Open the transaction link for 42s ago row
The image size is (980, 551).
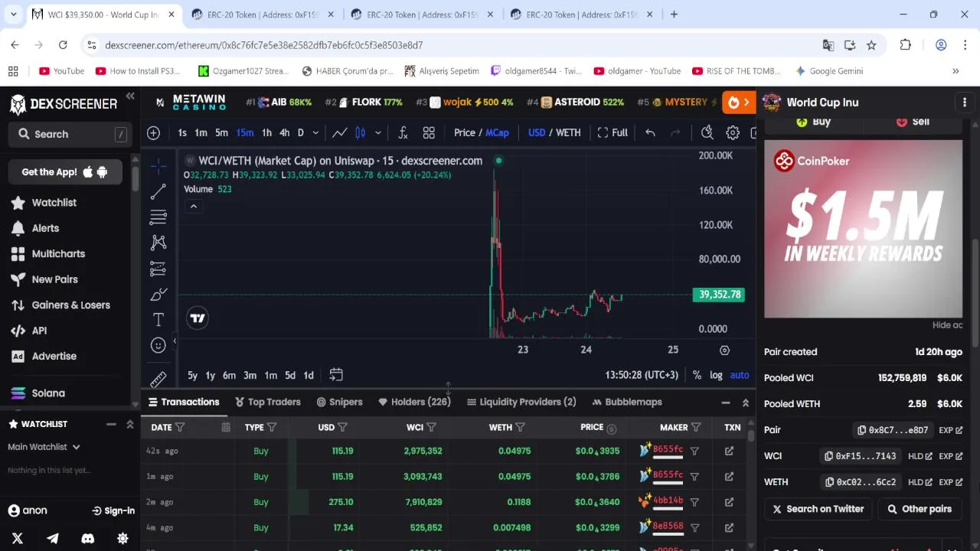tap(729, 451)
